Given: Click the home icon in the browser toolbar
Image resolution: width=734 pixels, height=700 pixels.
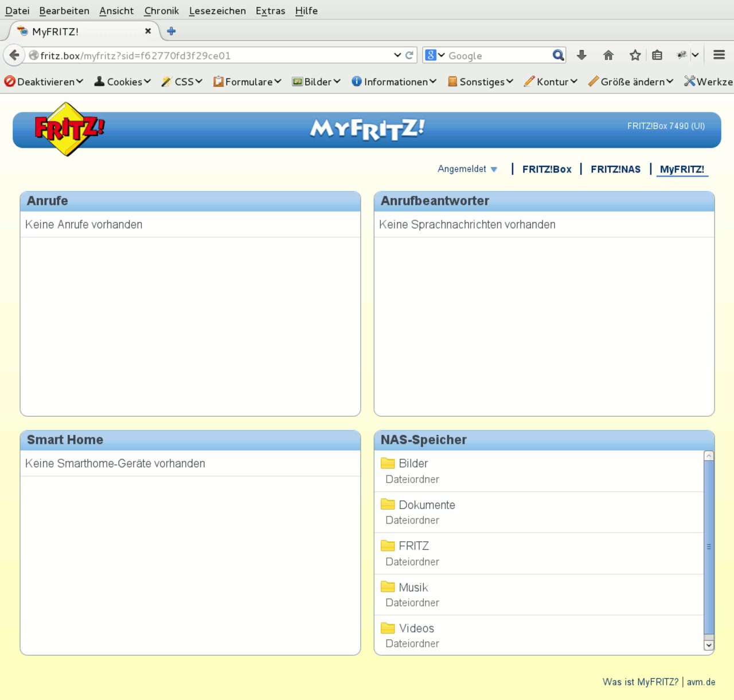Looking at the screenshot, I should pyautogui.click(x=608, y=55).
